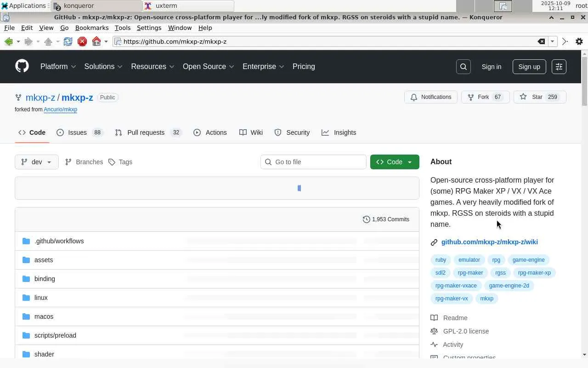Click the scripts/preload folder icon
The image size is (588, 368).
[26, 335]
